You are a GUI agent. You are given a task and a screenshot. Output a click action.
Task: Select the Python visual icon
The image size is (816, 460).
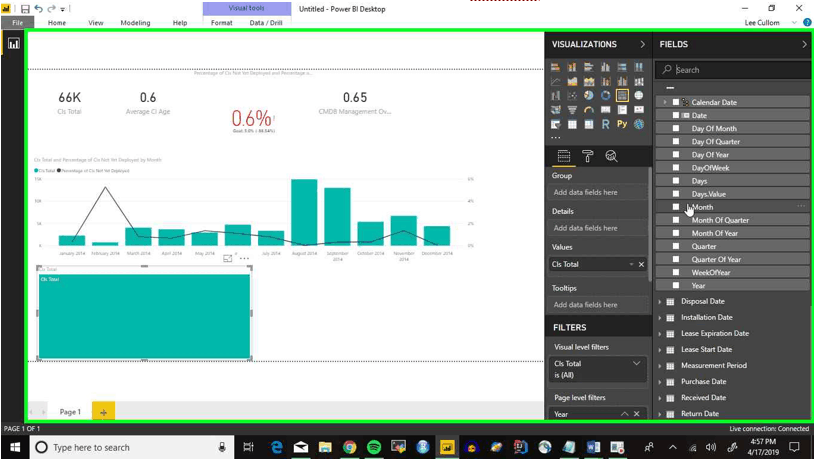(x=622, y=125)
